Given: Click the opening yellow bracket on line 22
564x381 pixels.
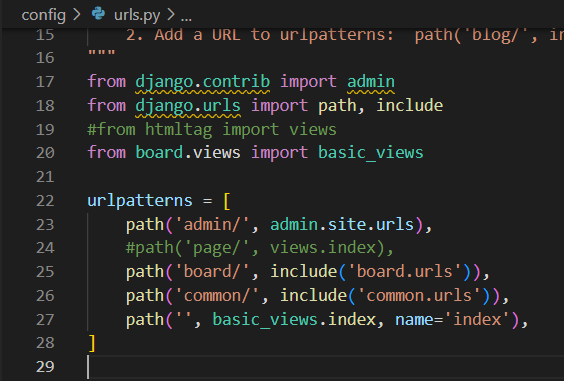Looking at the screenshot, I should click(227, 201).
